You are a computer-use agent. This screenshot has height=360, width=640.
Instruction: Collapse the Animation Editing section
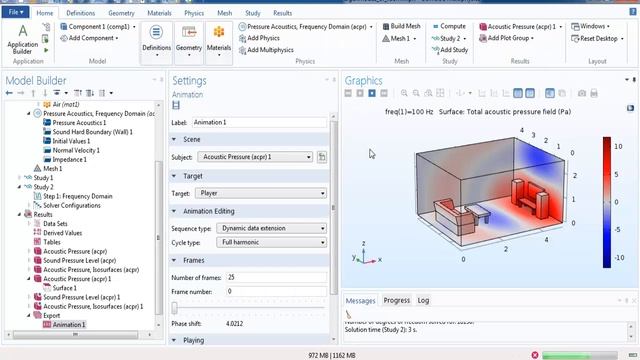174,211
